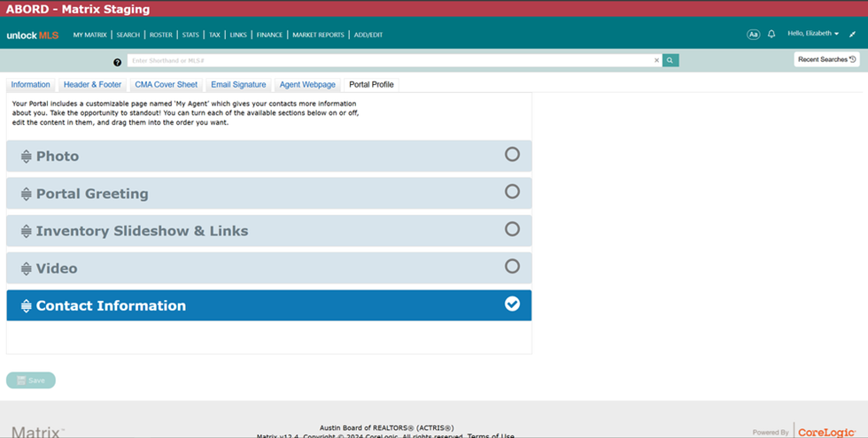Open the Stats menu
868x438 pixels.
pos(190,35)
